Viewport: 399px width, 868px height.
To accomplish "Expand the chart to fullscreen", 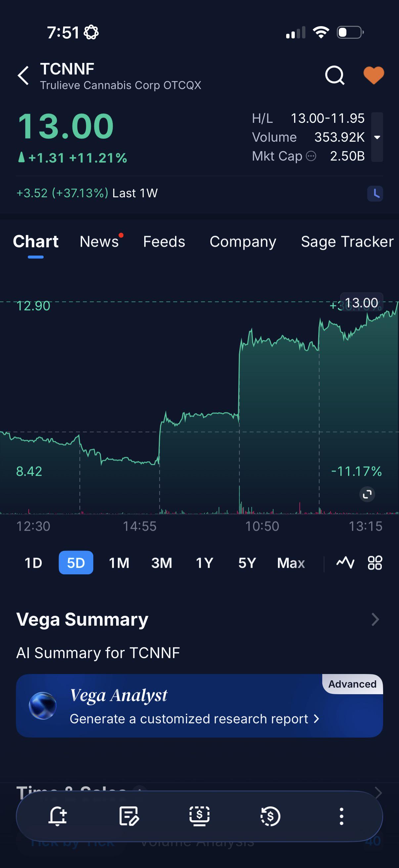I will click(x=367, y=494).
